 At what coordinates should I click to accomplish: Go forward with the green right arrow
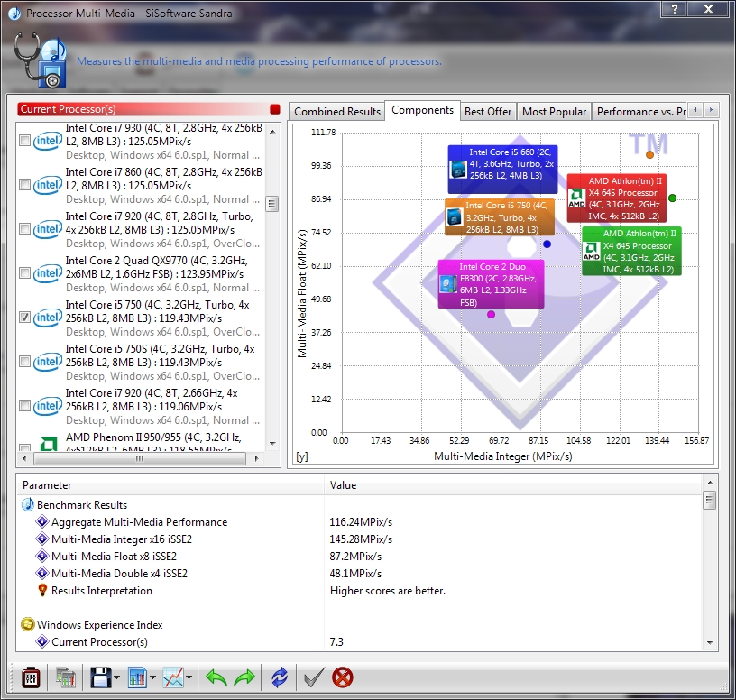[244, 677]
